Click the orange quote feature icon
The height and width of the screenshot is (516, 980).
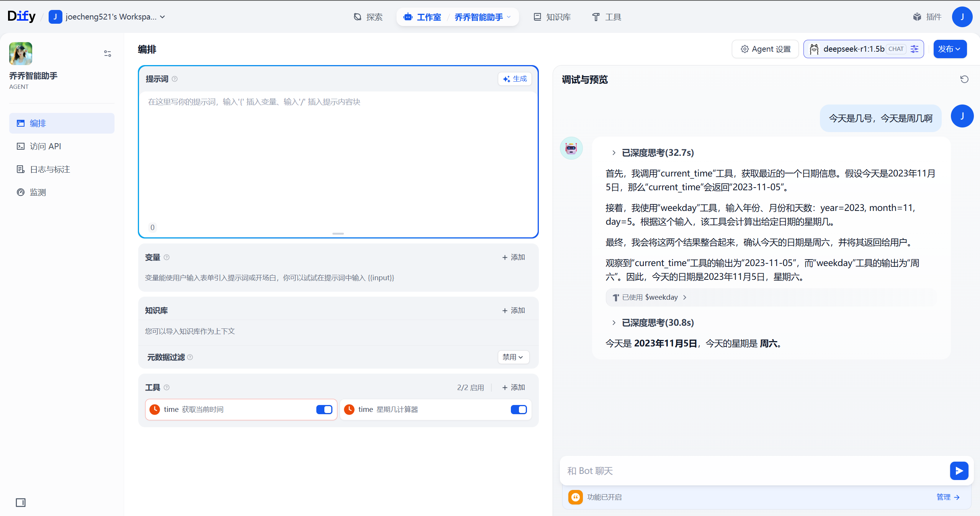[x=575, y=497]
